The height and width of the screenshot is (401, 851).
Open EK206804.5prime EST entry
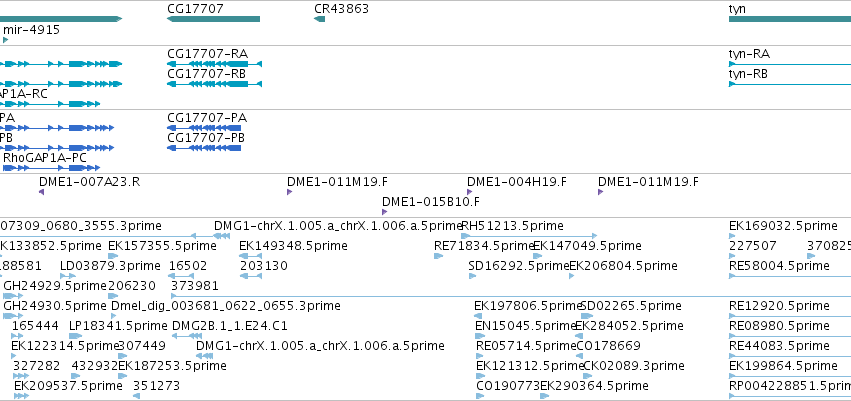point(623,266)
